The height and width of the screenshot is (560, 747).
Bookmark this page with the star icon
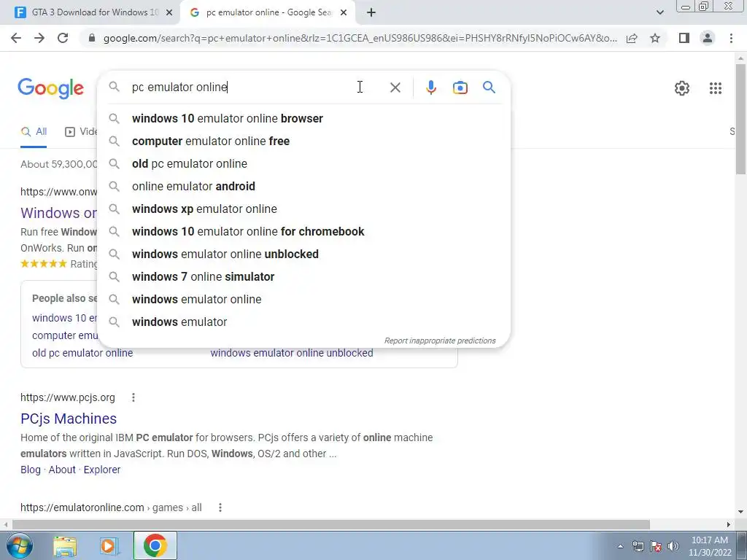[x=655, y=38]
